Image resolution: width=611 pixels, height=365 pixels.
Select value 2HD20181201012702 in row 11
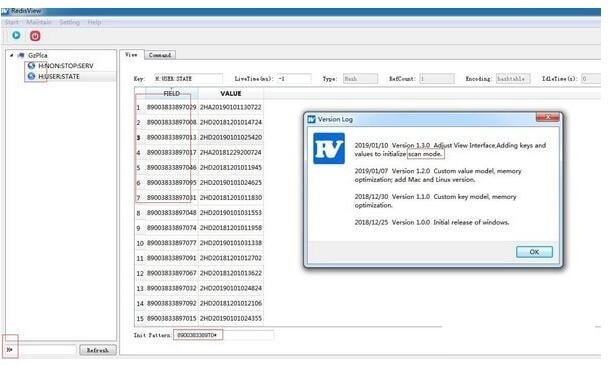pos(231,258)
